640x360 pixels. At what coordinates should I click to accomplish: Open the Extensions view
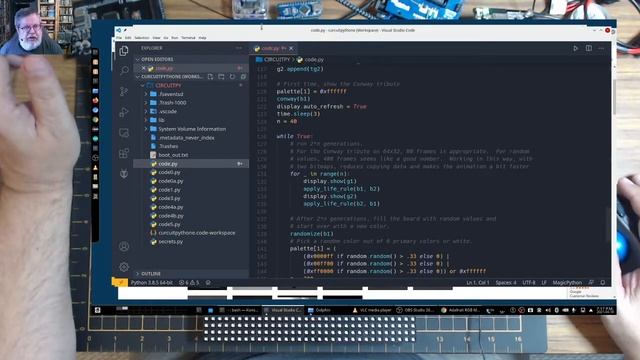tap(124, 153)
